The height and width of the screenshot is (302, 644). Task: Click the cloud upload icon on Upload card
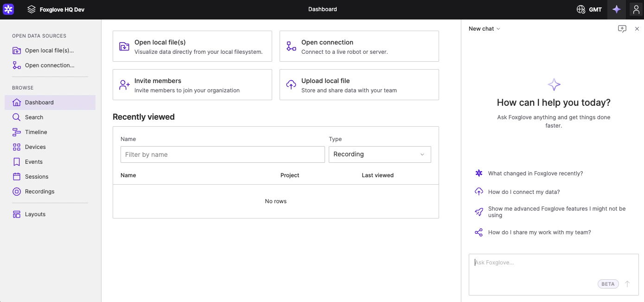coord(291,85)
